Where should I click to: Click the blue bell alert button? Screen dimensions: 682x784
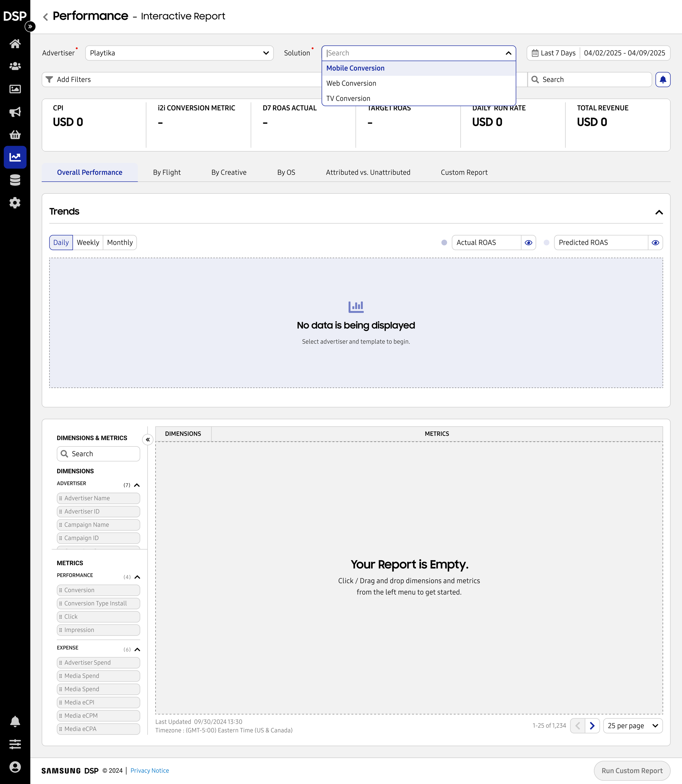(x=663, y=80)
